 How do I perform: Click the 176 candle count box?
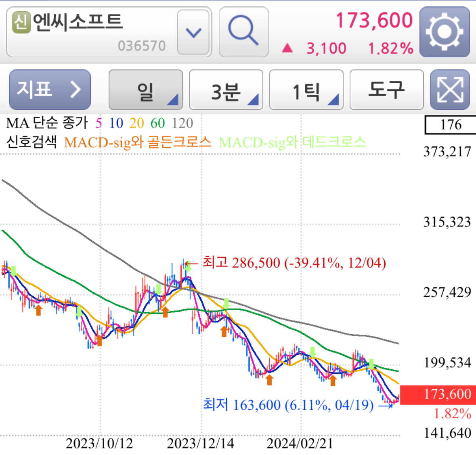[x=451, y=125]
